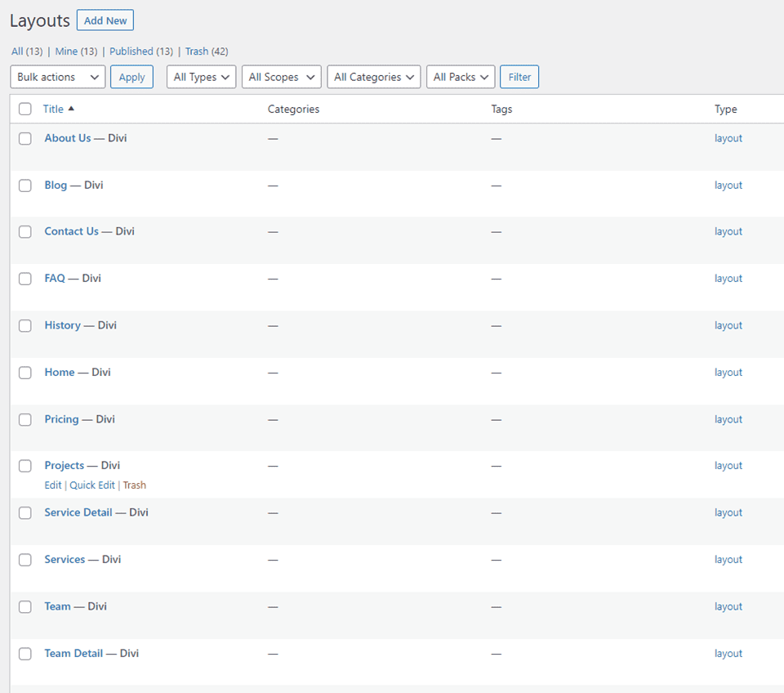Expand the All Categories dropdown
This screenshot has width=784, height=693.
pyautogui.click(x=373, y=77)
